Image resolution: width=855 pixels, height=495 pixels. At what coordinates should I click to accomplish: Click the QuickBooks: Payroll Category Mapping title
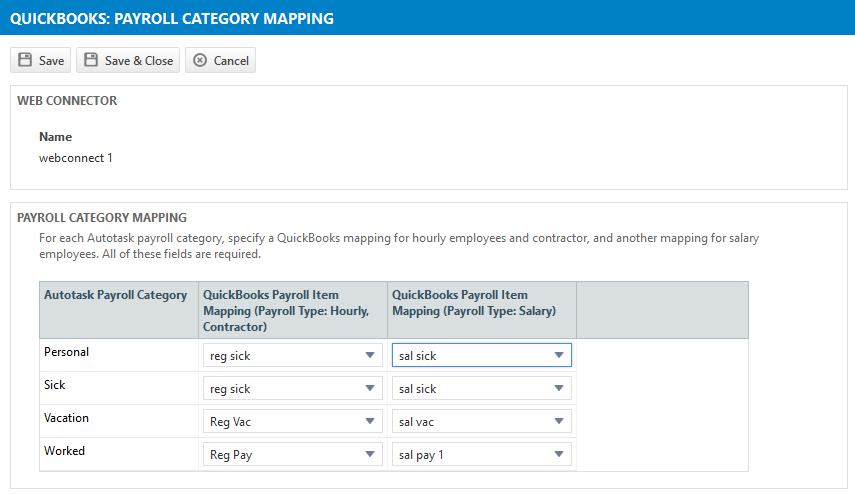pos(172,19)
